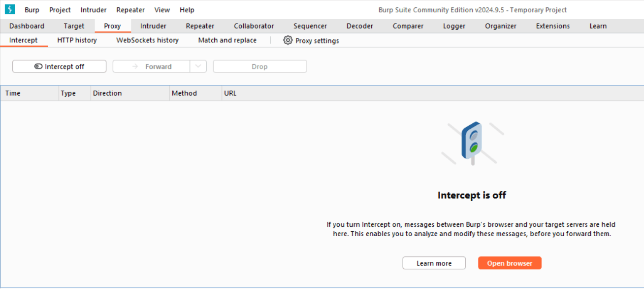The width and height of the screenshot is (644, 289).
Task: Sort by the URL column header
Action: 432,93
